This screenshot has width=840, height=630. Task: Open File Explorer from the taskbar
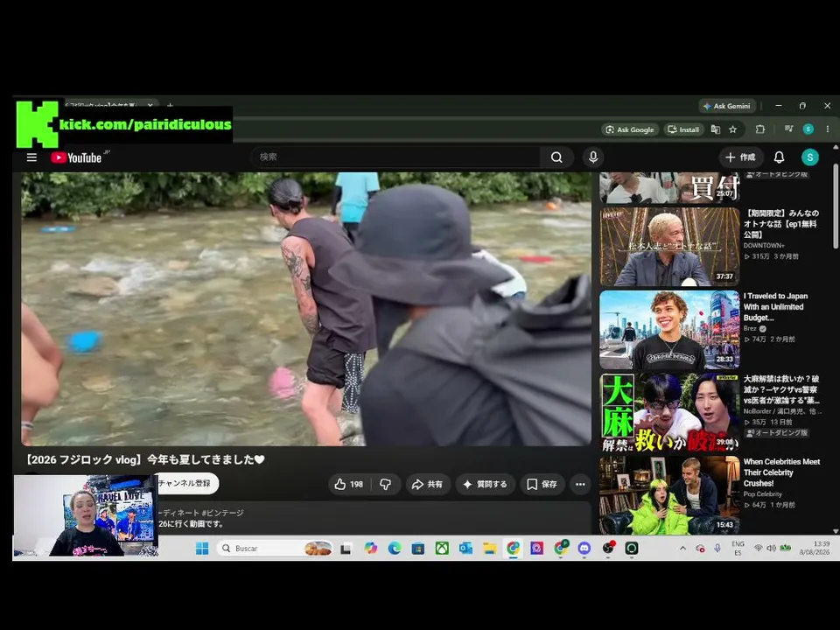coord(490,548)
